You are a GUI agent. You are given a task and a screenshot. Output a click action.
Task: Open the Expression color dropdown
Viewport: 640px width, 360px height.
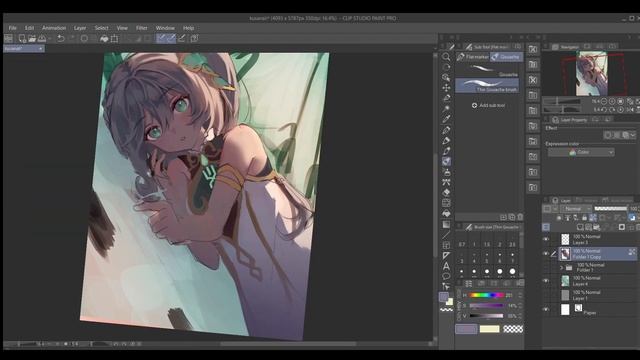[x=581, y=152]
